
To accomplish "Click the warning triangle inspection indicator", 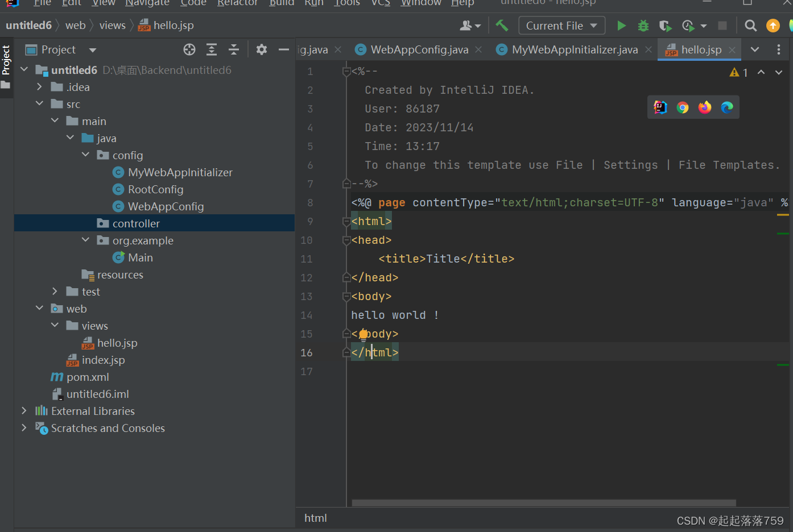I will click(734, 72).
